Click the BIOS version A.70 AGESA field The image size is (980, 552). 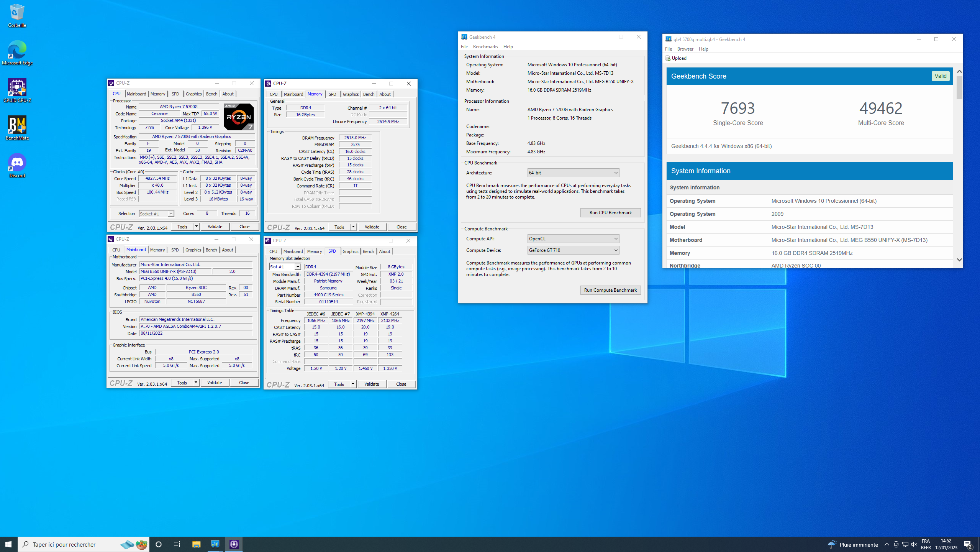(196, 327)
